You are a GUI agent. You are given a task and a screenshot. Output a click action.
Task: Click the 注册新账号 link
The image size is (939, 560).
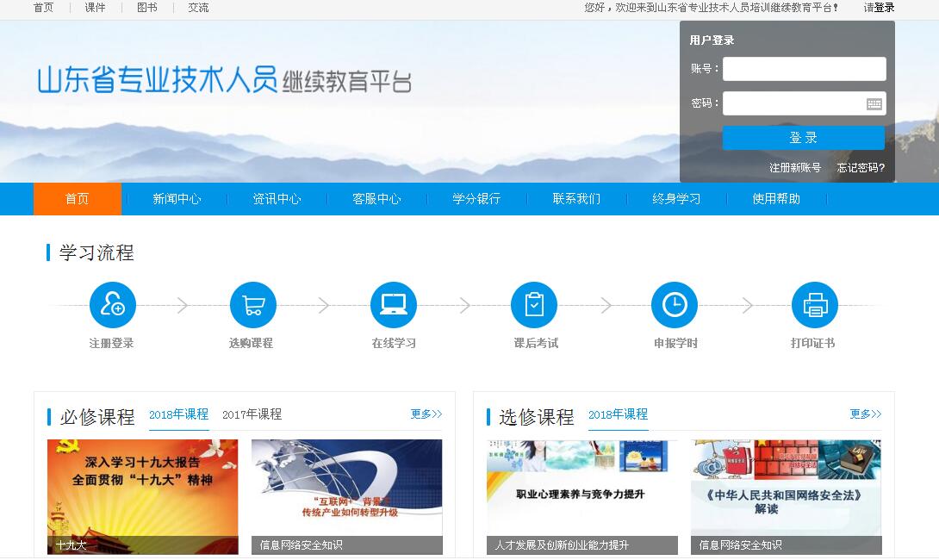794,168
